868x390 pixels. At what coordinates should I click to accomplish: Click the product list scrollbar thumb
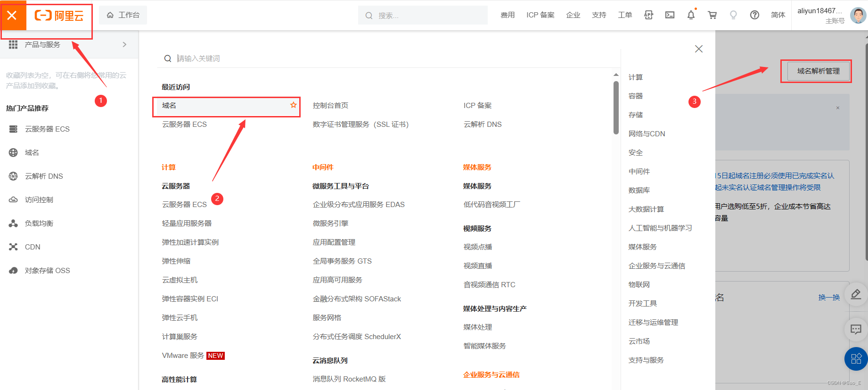(616, 108)
